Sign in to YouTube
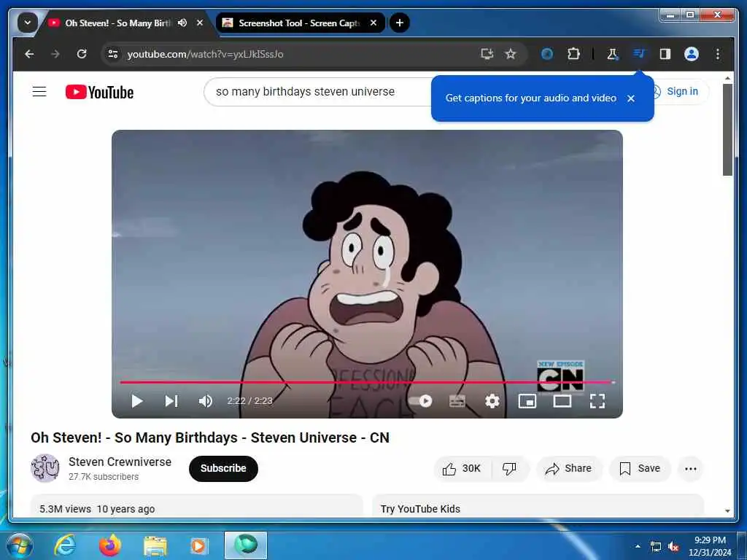 (x=681, y=91)
